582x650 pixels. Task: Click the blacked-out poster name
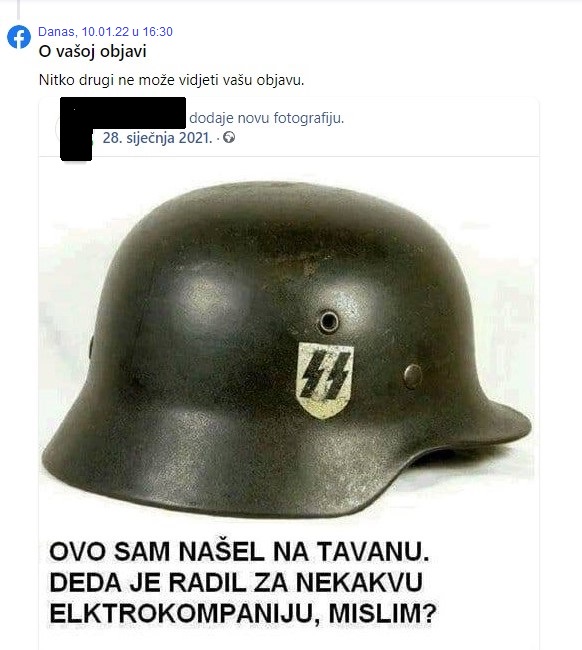pyautogui.click(x=123, y=113)
